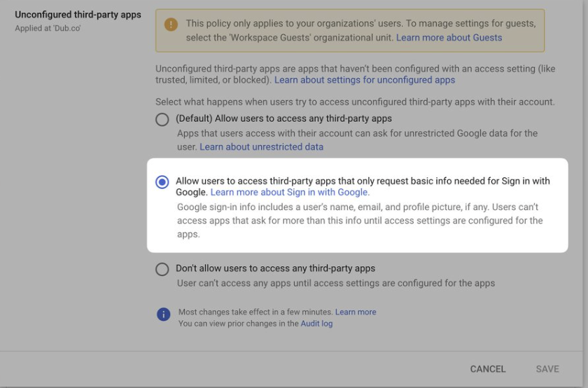Open Learn about unrestricted data link
This screenshot has height=388, width=588.
coord(261,146)
